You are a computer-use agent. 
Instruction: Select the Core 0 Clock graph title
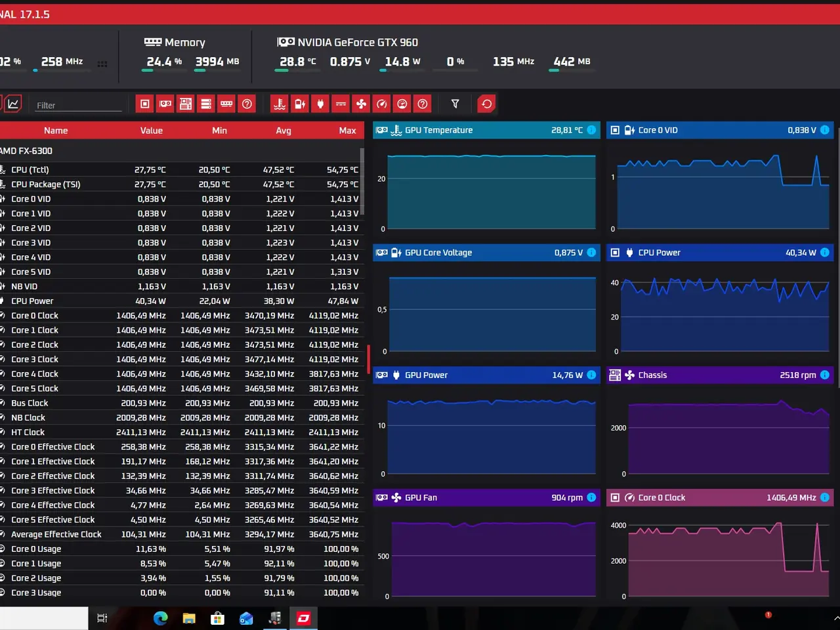661,497
